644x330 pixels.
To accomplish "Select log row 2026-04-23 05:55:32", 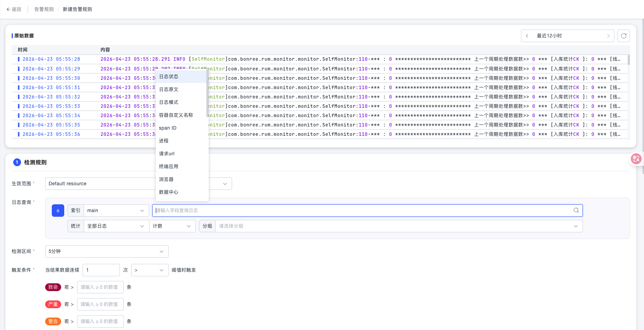I will point(319,97).
